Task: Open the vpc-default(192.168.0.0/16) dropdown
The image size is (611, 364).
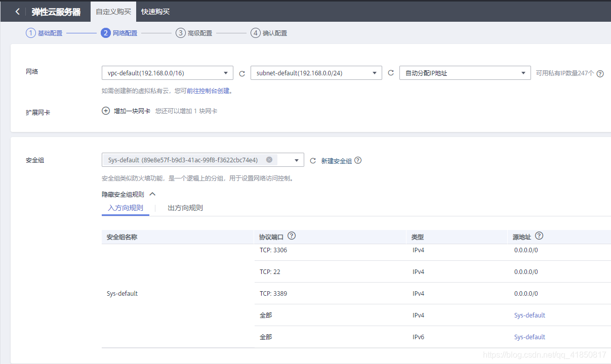Action: pyautogui.click(x=168, y=73)
